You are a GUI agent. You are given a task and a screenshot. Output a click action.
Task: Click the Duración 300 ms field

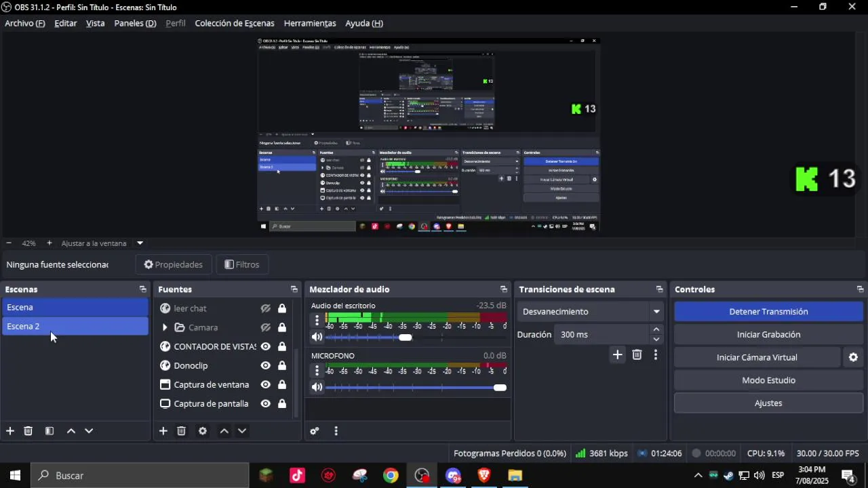pos(602,334)
